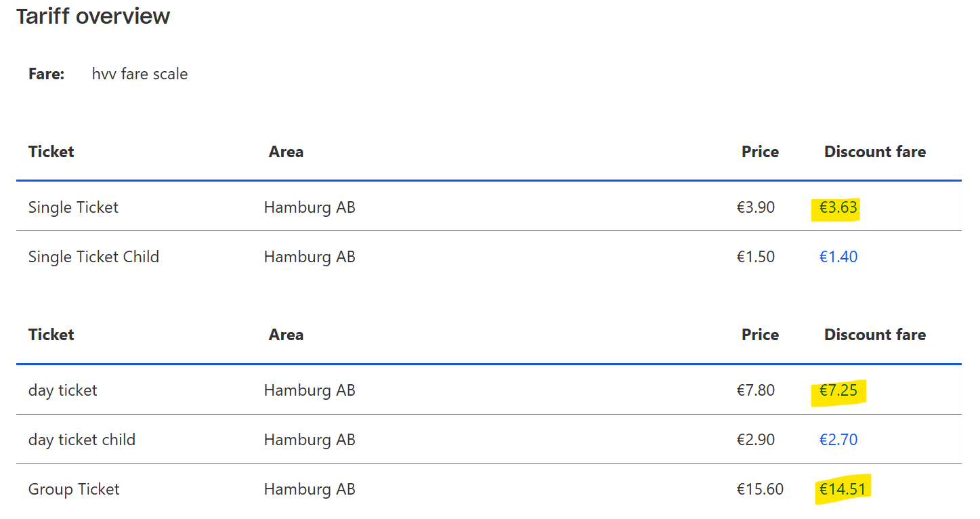Click the €7.80 day ticket price
Viewport: 980px width, 519px height.
point(756,391)
